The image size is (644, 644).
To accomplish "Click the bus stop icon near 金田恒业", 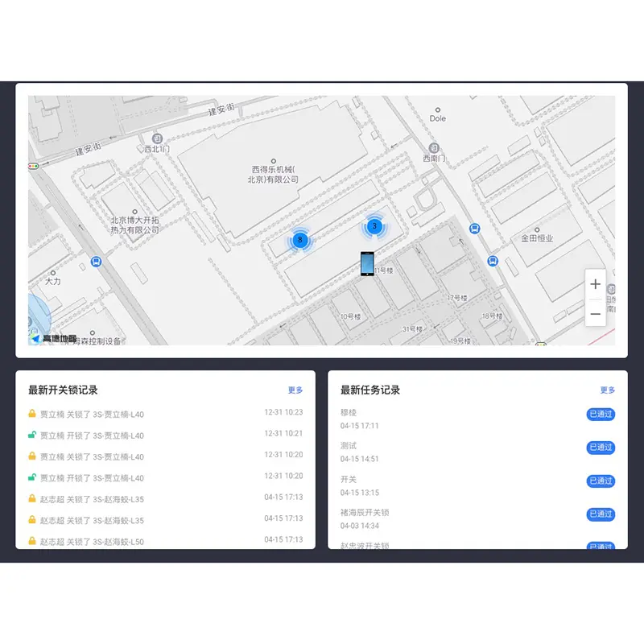I will [x=493, y=260].
